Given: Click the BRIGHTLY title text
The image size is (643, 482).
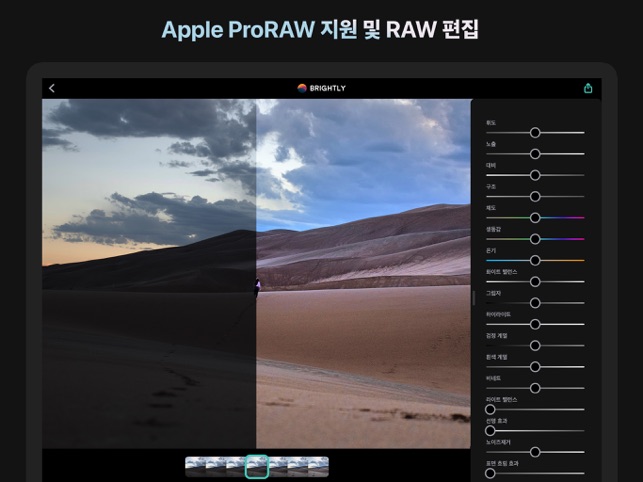Looking at the screenshot, I should tap(328, 88).
